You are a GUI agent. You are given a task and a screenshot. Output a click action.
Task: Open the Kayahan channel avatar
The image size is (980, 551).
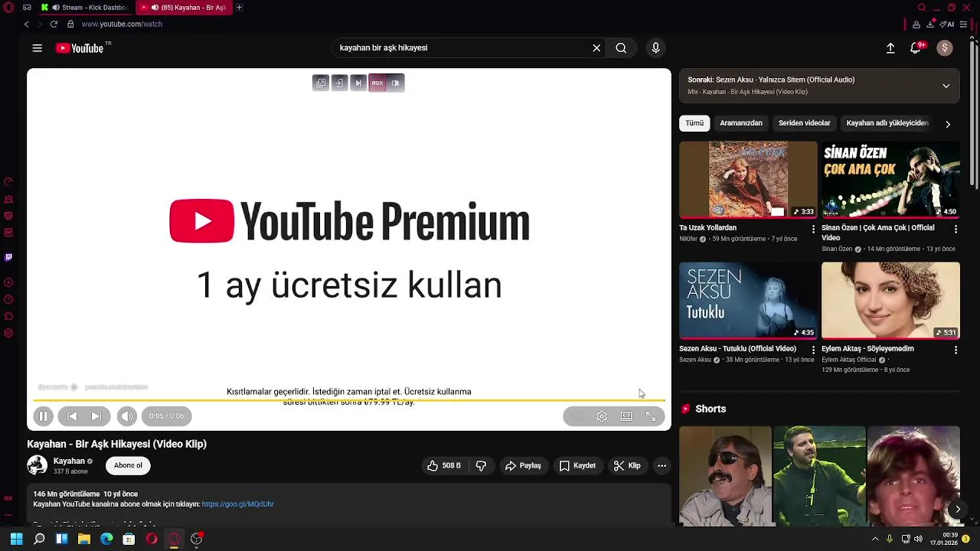tap(37, 465)
